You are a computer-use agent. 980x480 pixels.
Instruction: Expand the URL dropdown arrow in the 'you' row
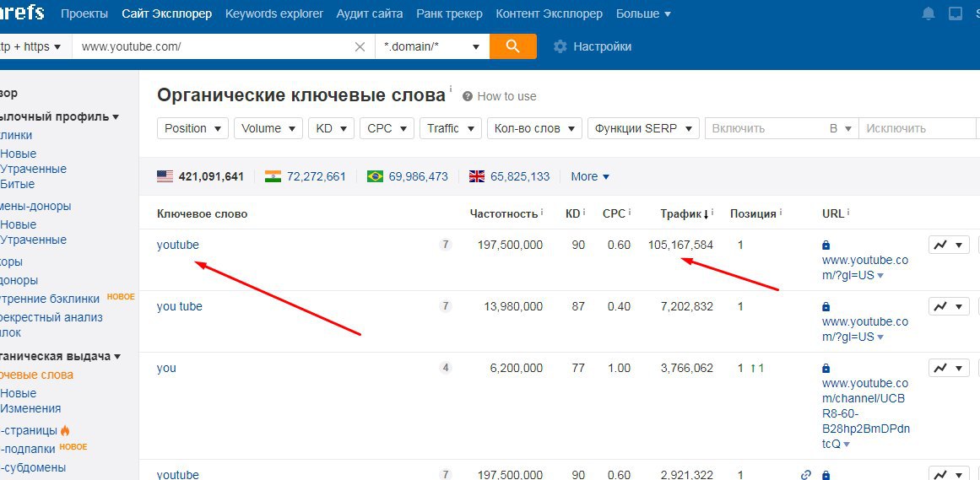(847, 445)
